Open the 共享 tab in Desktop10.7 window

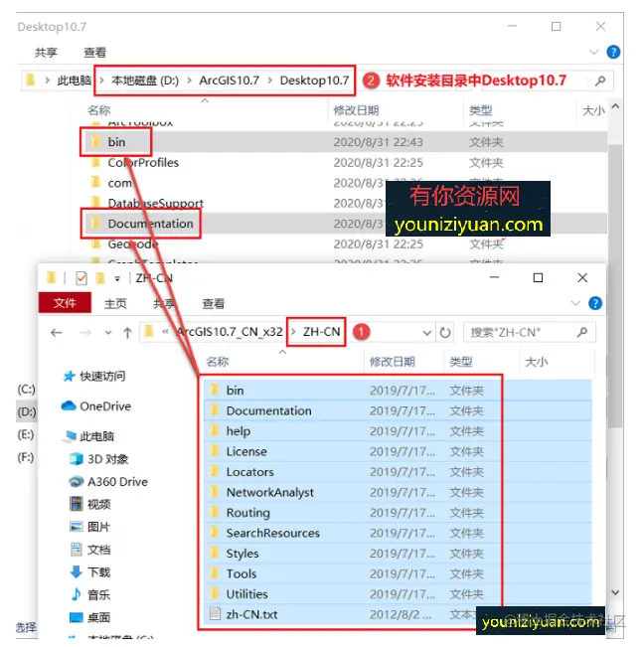click(x=46, y=53)
